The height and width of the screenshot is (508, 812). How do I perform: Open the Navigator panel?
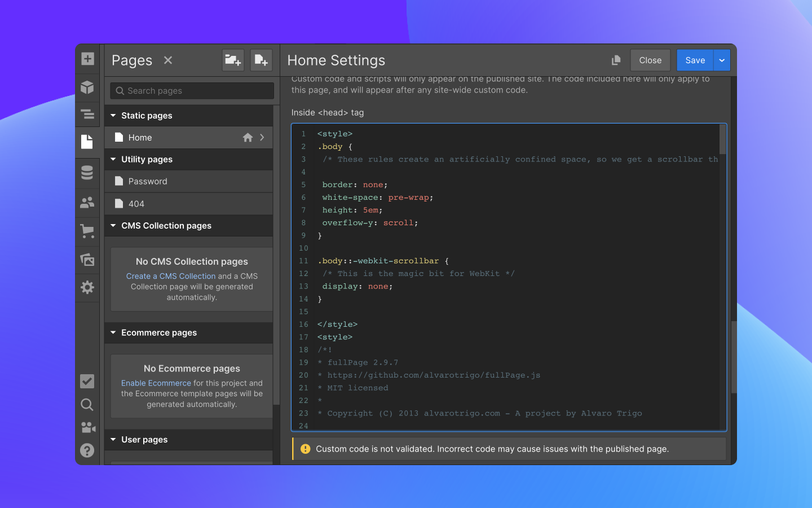click(x=87, y=114)
